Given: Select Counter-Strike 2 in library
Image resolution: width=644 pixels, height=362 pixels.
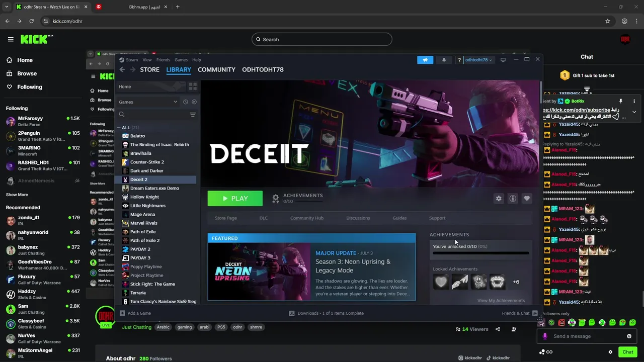Looking at the screenshot, I should point(147,162).
